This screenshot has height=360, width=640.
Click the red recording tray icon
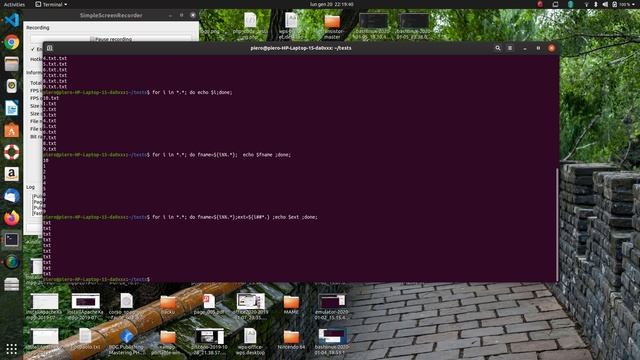coord(540,4)
